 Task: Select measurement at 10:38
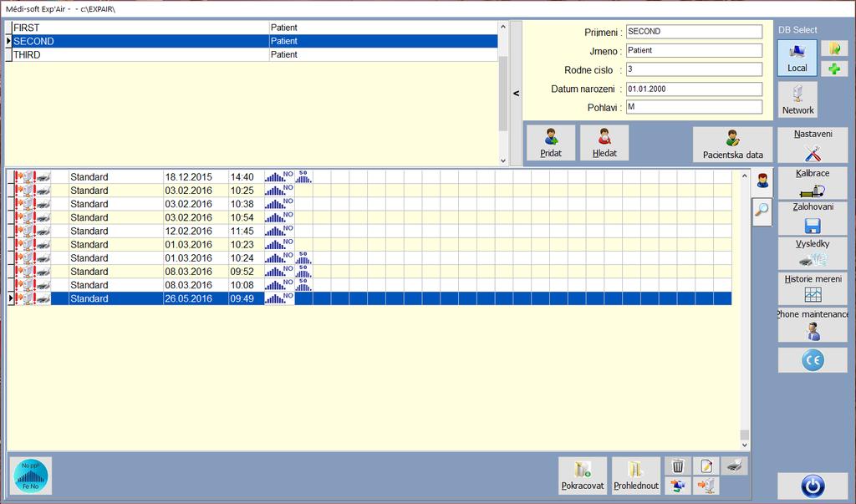click(369, 204)
